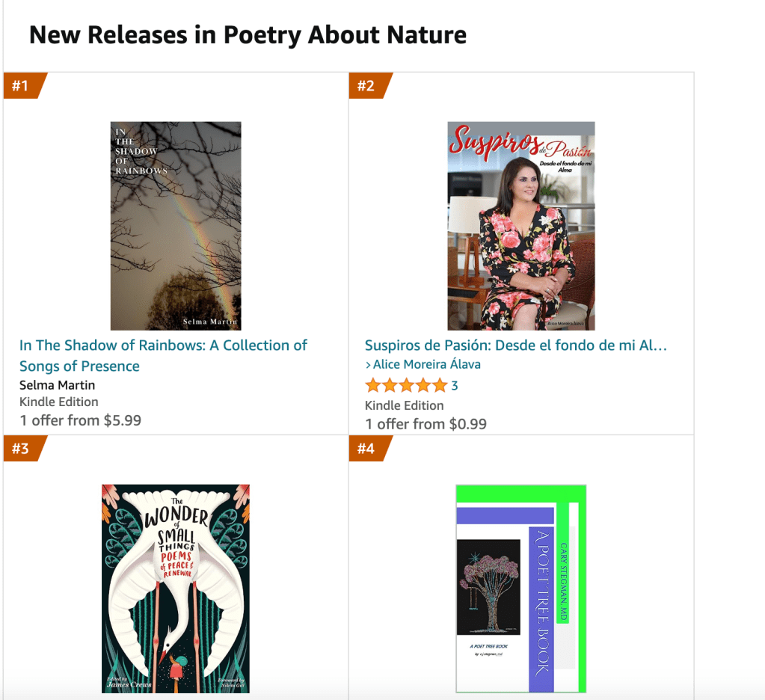Open 'The Wonder of Small Things' cover

click(176, 588)
